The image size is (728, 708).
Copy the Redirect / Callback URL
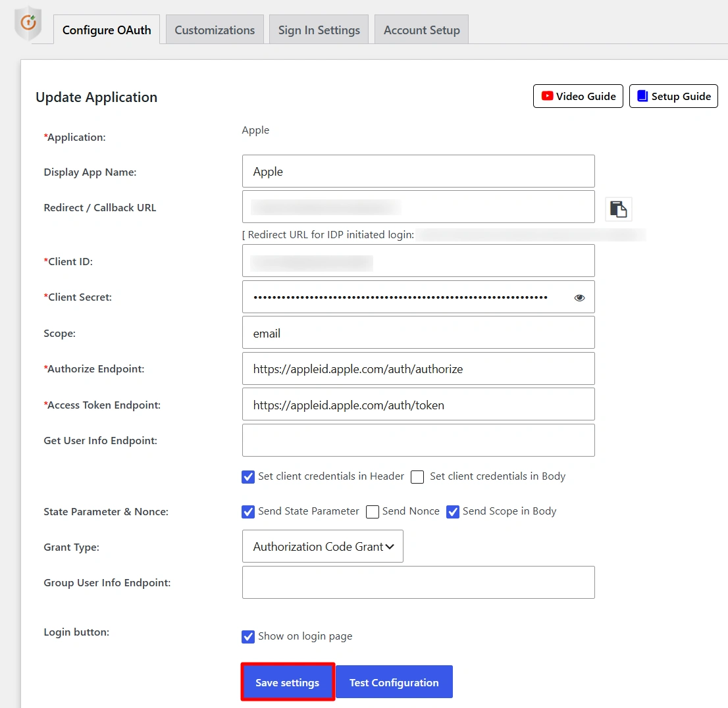pos(618,209)
